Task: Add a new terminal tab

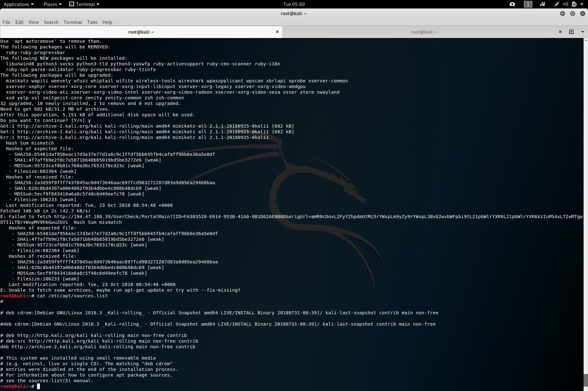Action: coord(571,32)
